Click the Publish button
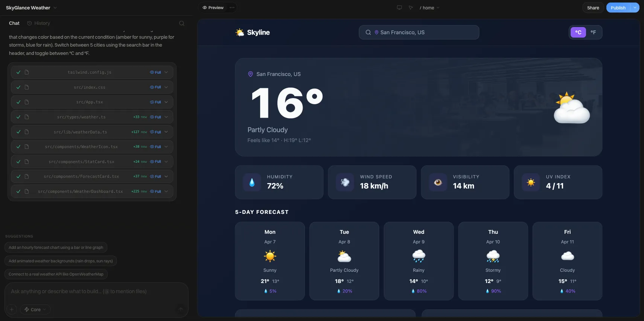 pos(618,8)
